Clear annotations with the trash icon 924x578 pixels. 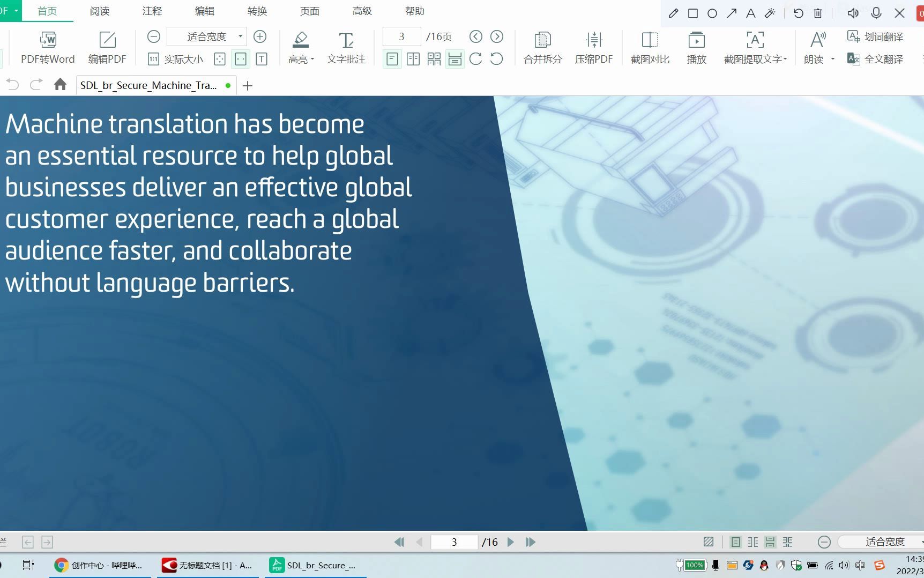(818, 13)
